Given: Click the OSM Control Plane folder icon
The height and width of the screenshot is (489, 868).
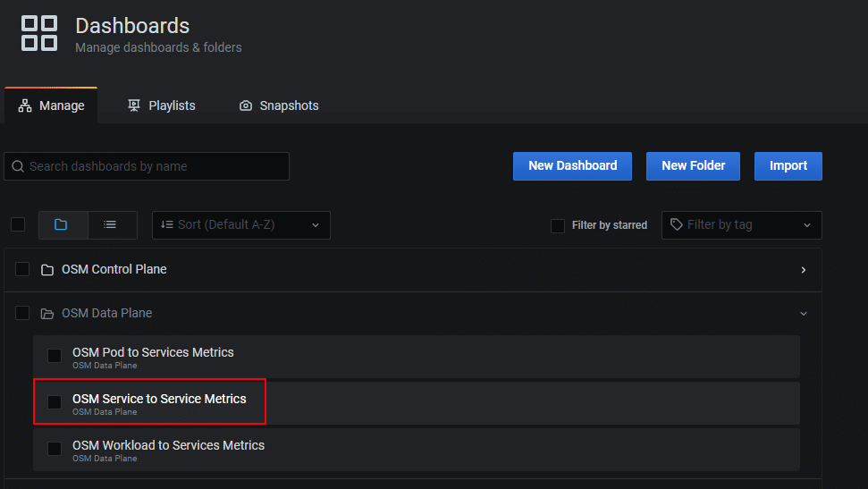Looking at the screenshot, I should tap(47, 270).
